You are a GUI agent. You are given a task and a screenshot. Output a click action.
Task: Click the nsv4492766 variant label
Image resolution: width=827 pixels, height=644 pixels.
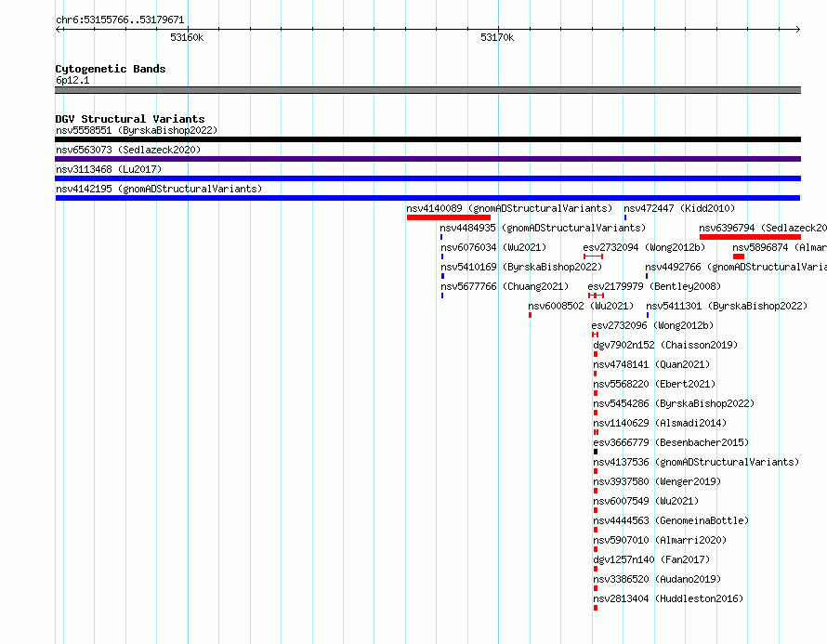736,267
